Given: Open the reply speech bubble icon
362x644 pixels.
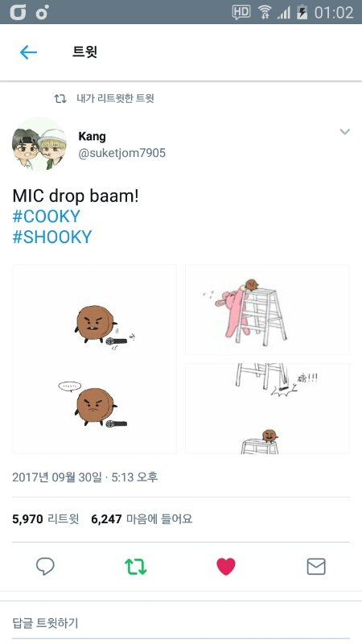Looking at the screenshot, I should coord(45,567).
